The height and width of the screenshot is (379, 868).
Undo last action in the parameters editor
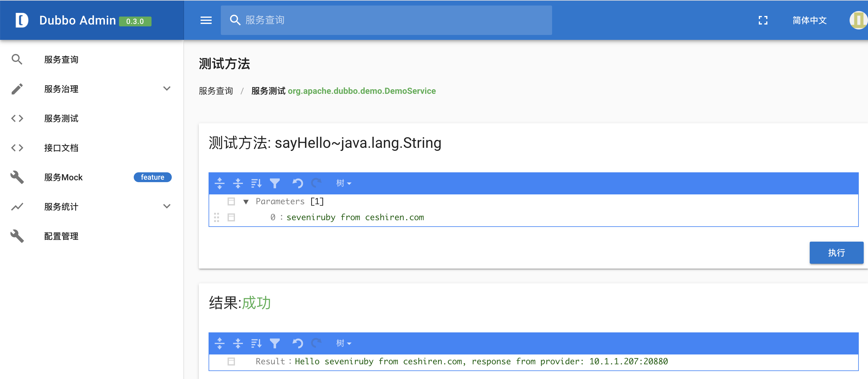coord(298,183)
